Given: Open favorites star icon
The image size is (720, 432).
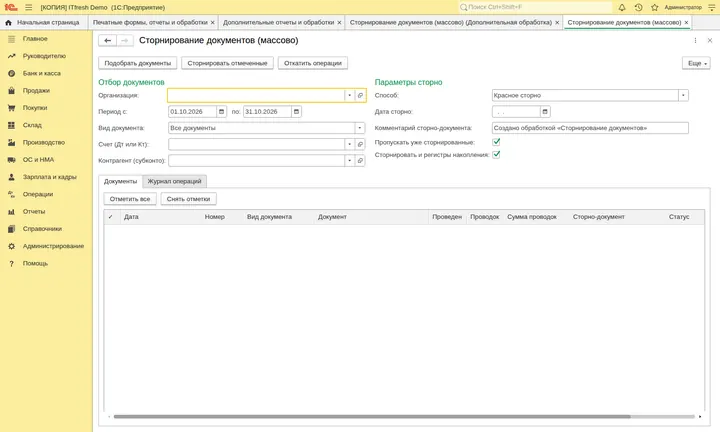Looking at the screenshot, I should [655, 7].
